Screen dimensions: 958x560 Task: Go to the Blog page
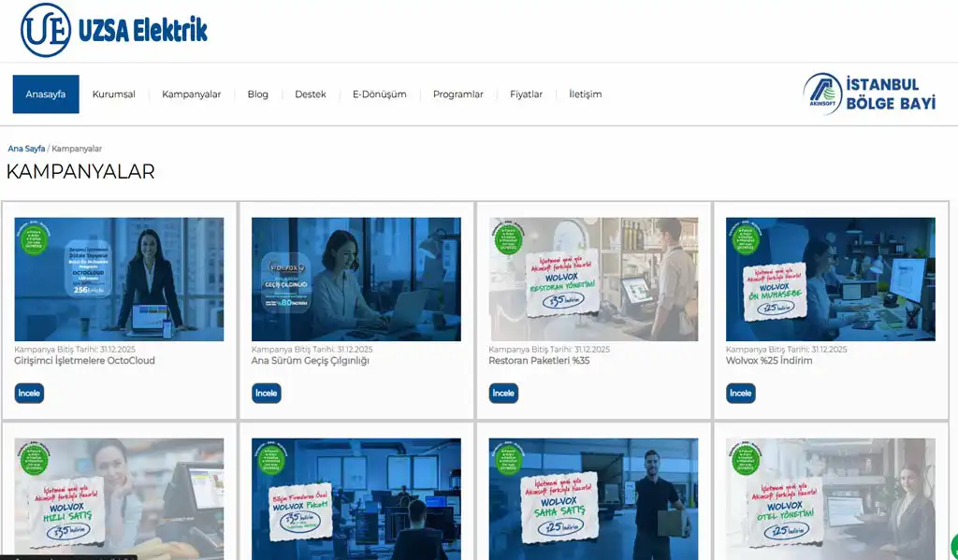click(257, 94)
